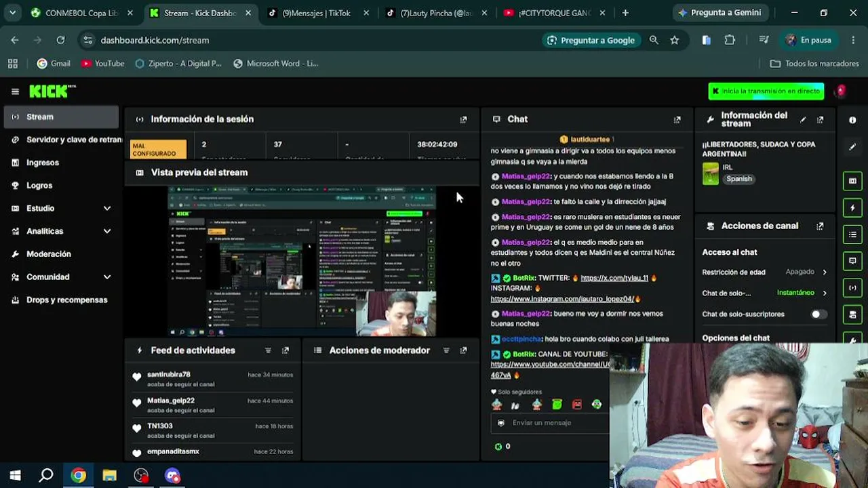Open the profile avatar in the top bar

tap(841, 91)
